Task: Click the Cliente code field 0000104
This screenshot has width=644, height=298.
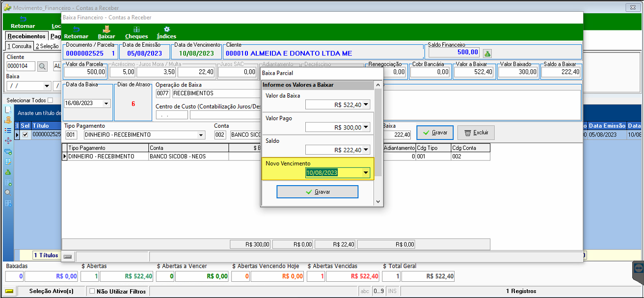Action: 21,66
